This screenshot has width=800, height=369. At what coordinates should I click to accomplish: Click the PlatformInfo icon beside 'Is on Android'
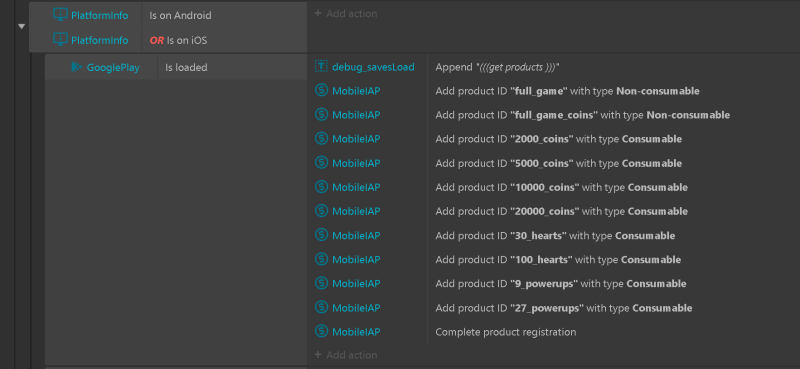coord(60,15)
